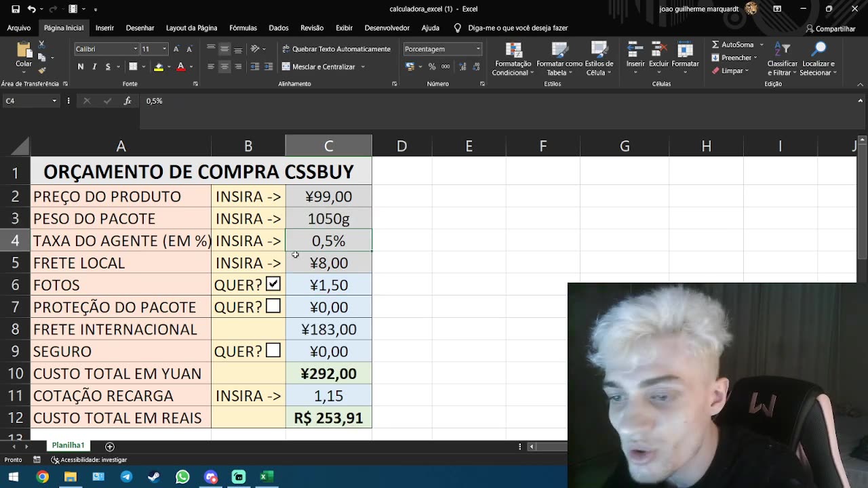Click the Diga-me search field
Image resolution: width=868 pixels, height=488 pixels.
517,28
